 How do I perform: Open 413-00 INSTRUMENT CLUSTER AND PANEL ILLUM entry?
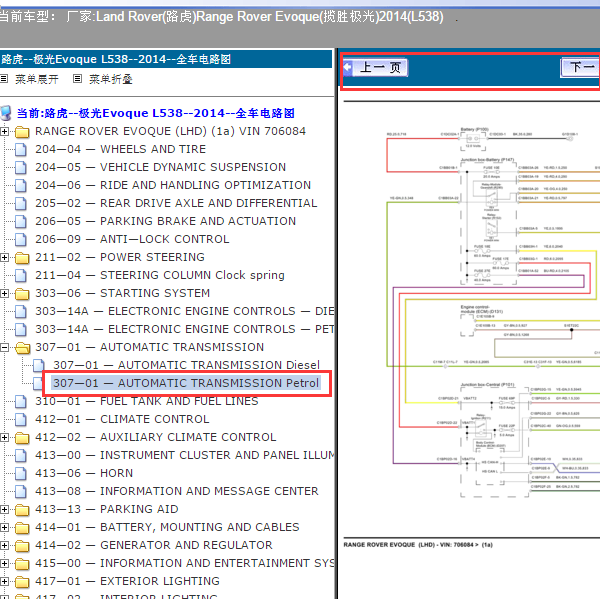[184, 455]
